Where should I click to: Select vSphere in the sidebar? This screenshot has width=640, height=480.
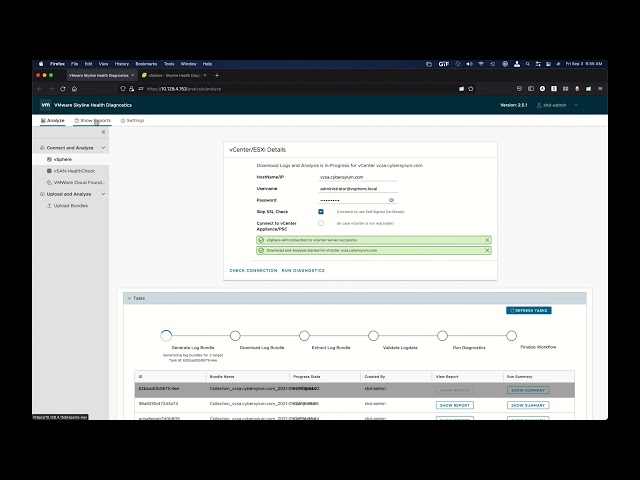point(71,160)
